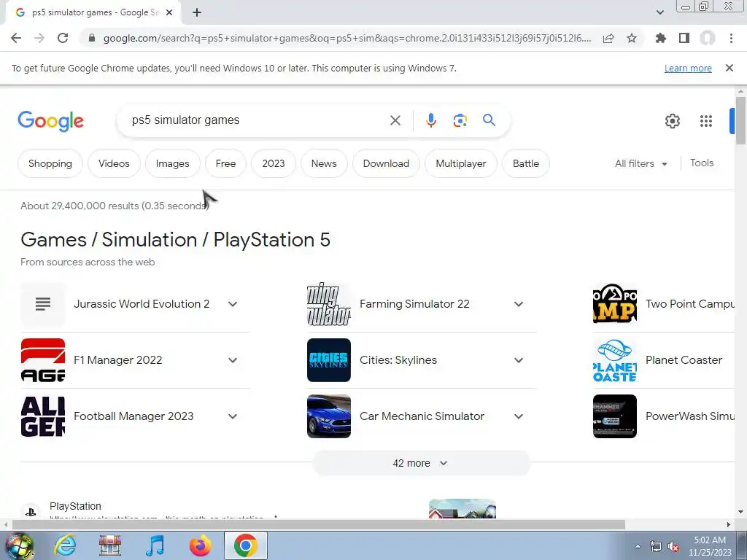Viewport: 747px width, 560px height.
Task: Reload the current page
Action: tap(63, 38)
